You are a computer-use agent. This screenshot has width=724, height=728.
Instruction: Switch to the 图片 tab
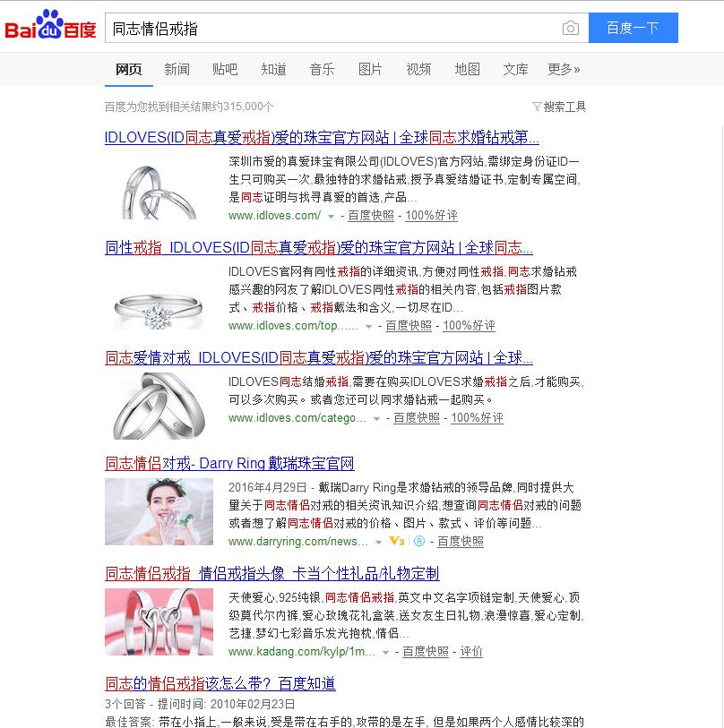370,69
